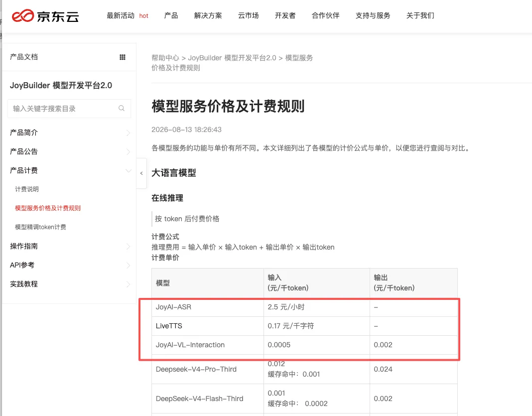Click the 输出 (元/千token) column header
Screen dimensions: 532x416
413,283
